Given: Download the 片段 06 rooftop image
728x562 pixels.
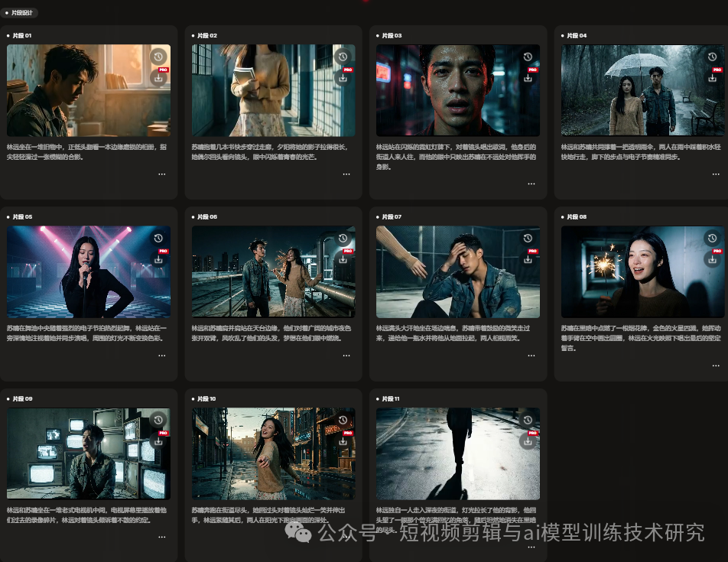Looking at the screenshot, I should (x=343, y=259).
